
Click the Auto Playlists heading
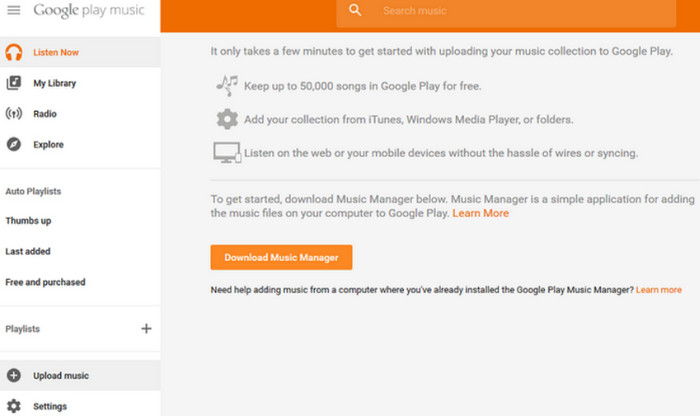(33, 191)
